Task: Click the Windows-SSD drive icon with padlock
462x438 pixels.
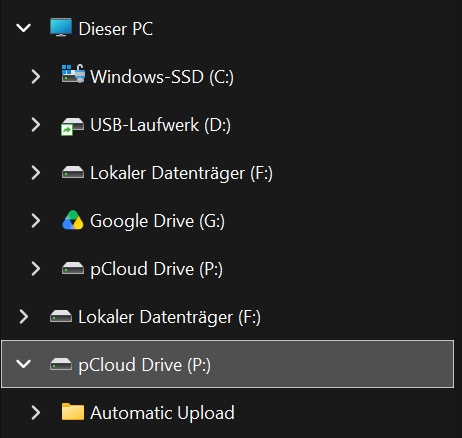Action: (73, 74)
